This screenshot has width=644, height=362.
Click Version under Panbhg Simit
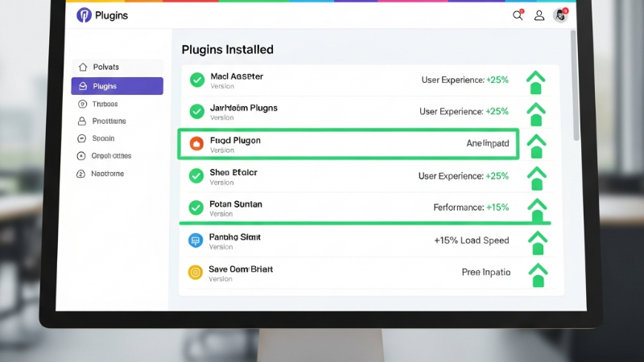click(221, 247)
